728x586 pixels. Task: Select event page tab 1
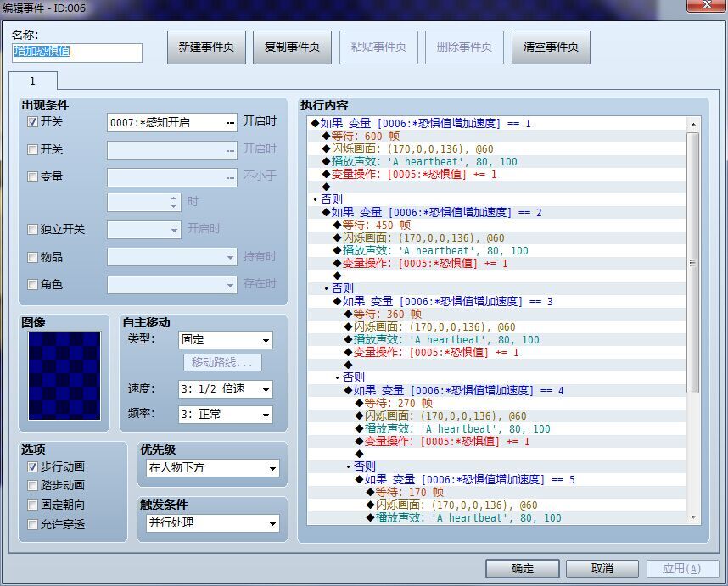[x=32, y=81]
